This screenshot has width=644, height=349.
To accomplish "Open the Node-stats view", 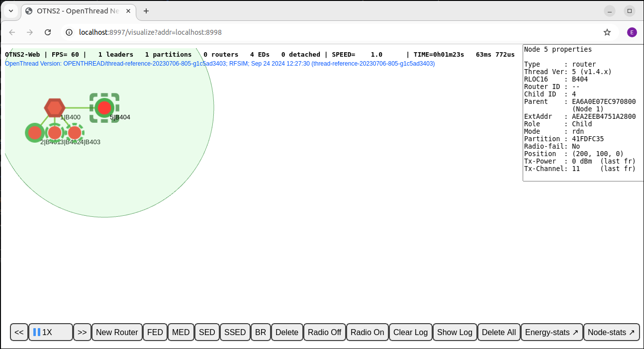I will point(612,332).
